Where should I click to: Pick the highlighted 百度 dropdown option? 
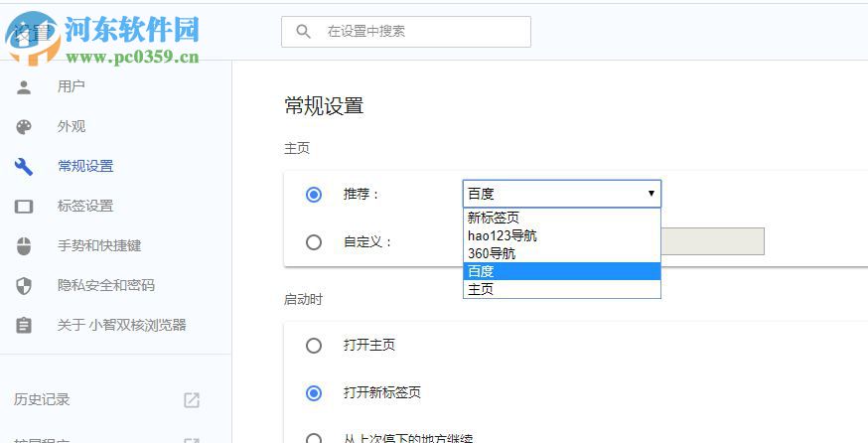pos(562,271)
